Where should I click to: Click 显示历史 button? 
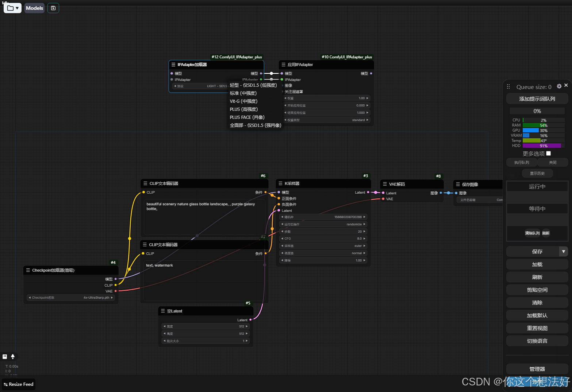coord(537,173)
